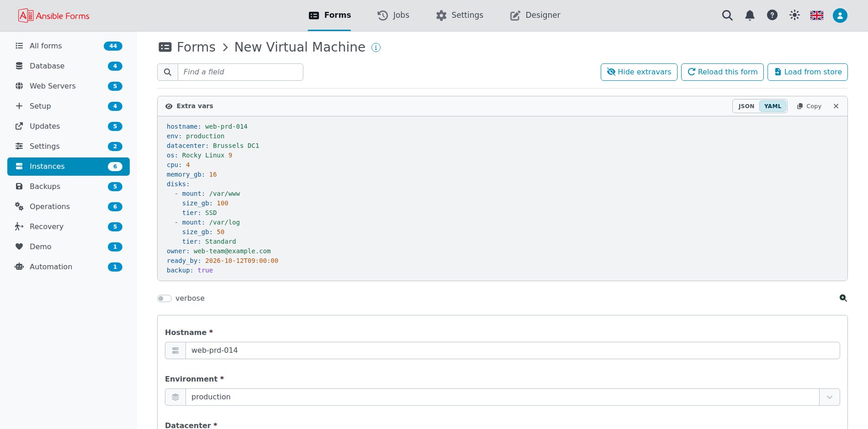Toggle the light/dark theme sun icon
Screen dimensions: 868x429
coord(794,16)
